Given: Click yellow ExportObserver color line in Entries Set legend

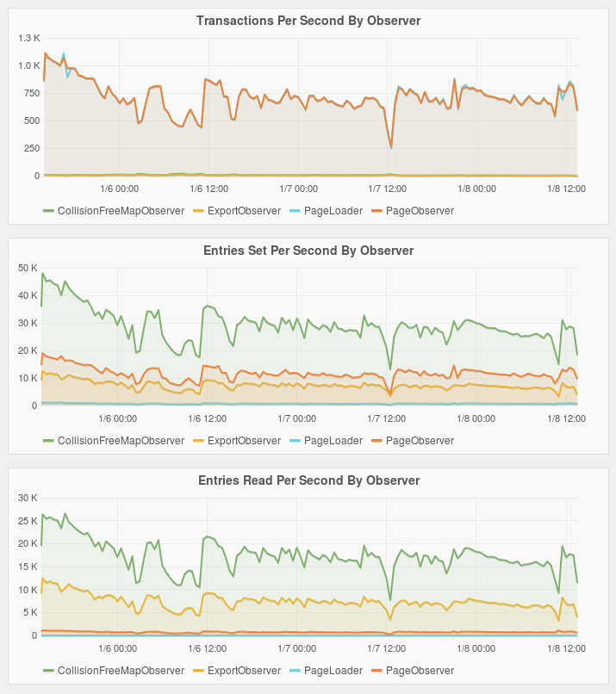Looking at the screenshot, I should 199,440.
